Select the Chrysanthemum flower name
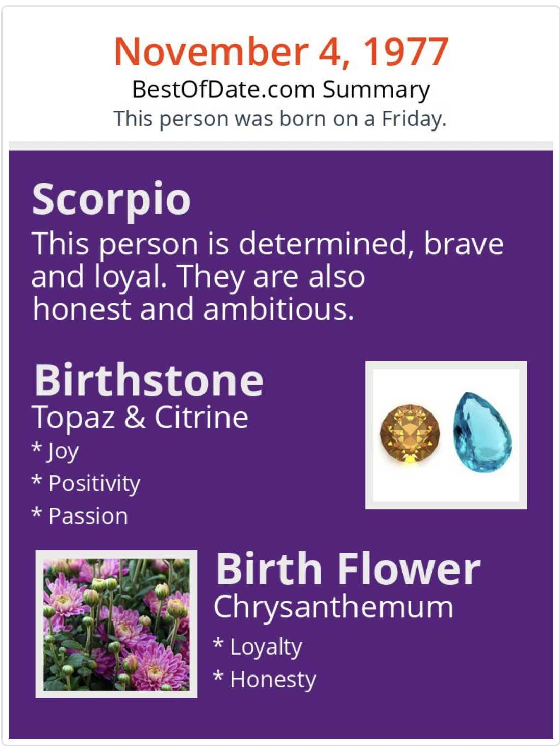 click(x=334, y=607)
